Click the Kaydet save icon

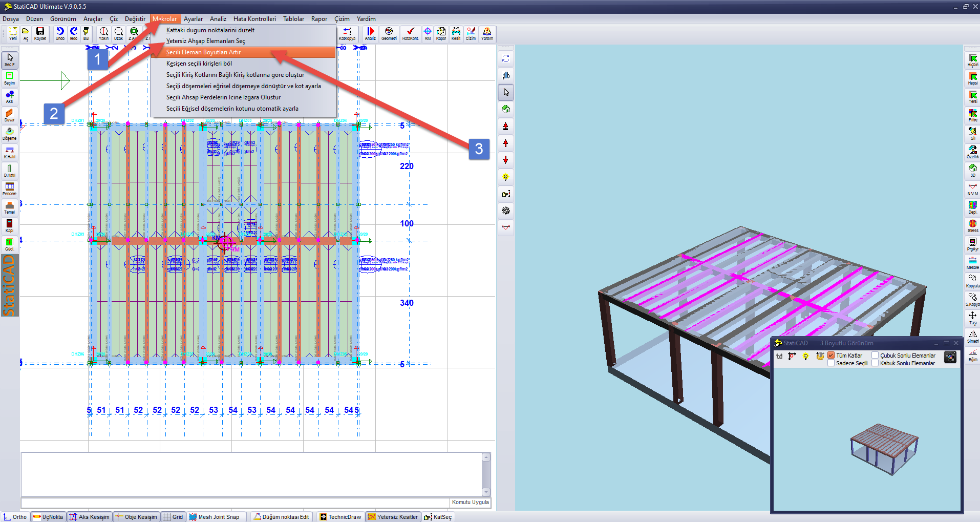40,34
